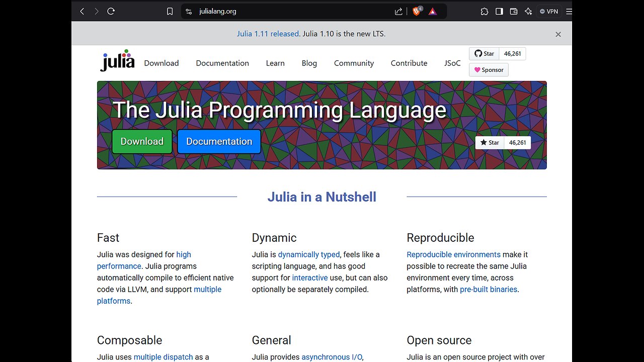Open the extensions puzzle-piece icon
Image resolution: width=644 pixels, height=362 pixels.
coord(485,11)
